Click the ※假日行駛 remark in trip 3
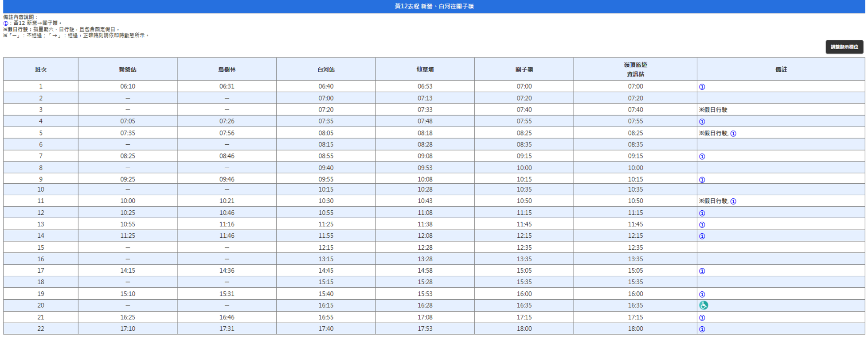This screenshot has width=868, height=340. point(713,110)
